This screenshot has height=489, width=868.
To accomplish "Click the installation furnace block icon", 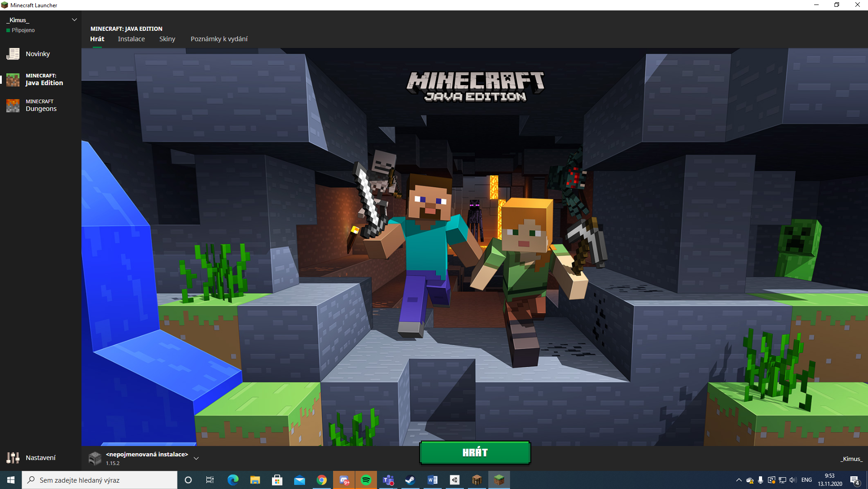I will [95, 458].
